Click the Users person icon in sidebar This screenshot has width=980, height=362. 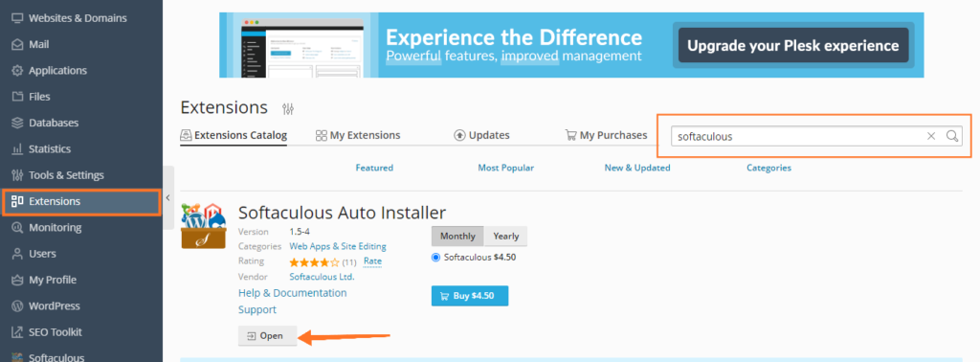pyautogui.click(x=17, y=254)
